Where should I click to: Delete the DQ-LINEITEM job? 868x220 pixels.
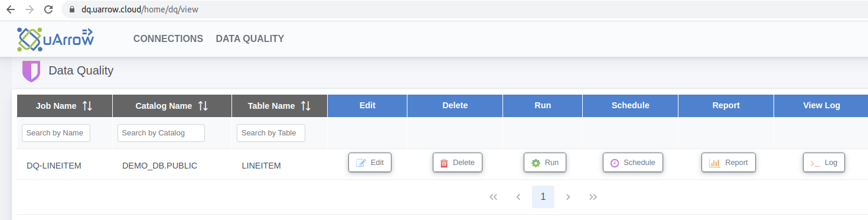click(x=458, y=163)
